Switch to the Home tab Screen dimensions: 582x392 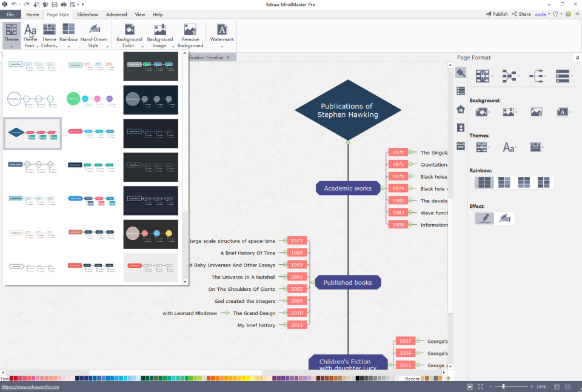[x=33, y=15]
